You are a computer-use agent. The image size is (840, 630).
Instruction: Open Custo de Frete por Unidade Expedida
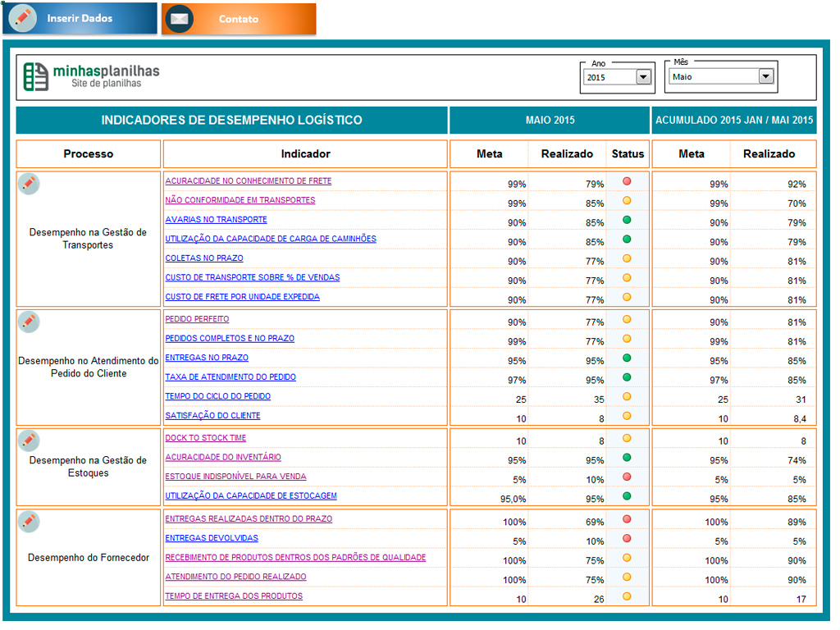[242, 297]
